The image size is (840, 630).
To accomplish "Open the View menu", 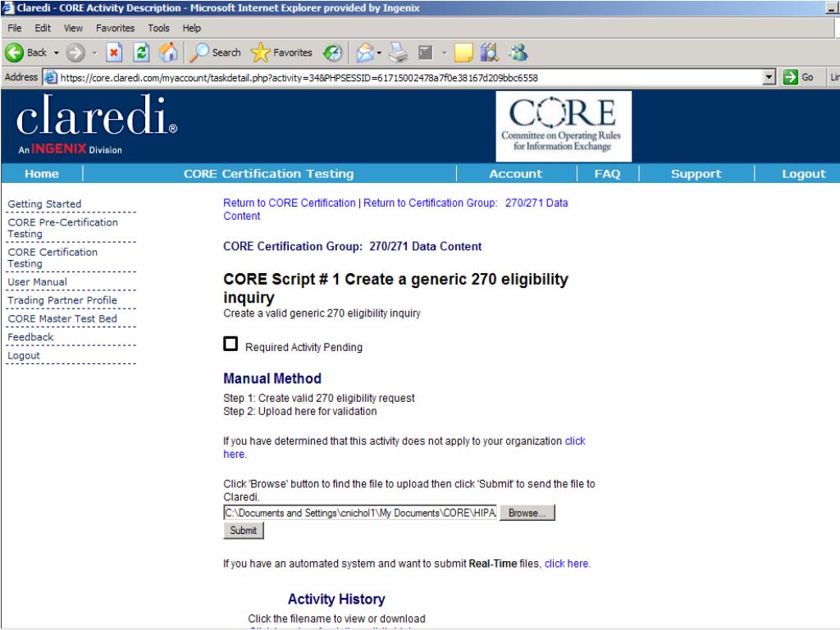I will pyautogui.click(x=73, y=28).
